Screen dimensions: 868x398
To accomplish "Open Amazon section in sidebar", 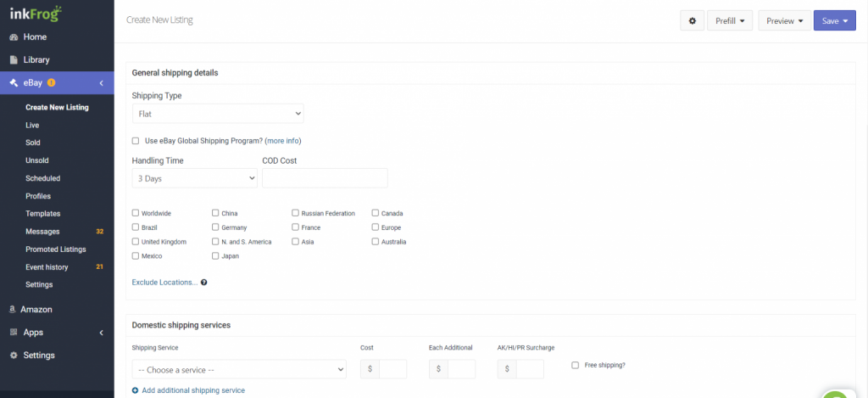I will pos(36,309).
